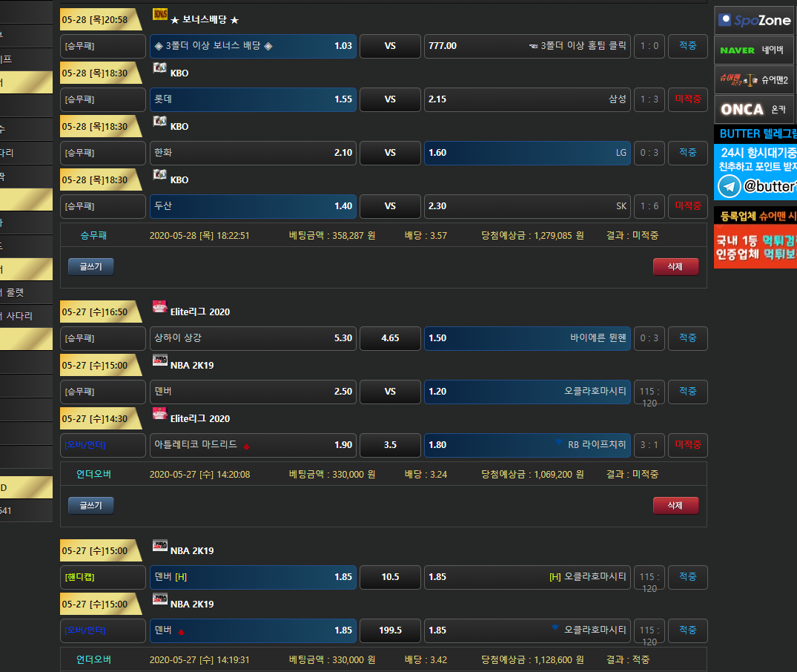The image size is (797, 672).
Task: Click the Elite리그 2020 icon above 상하이 상강
Action: [x=159, y=306]
